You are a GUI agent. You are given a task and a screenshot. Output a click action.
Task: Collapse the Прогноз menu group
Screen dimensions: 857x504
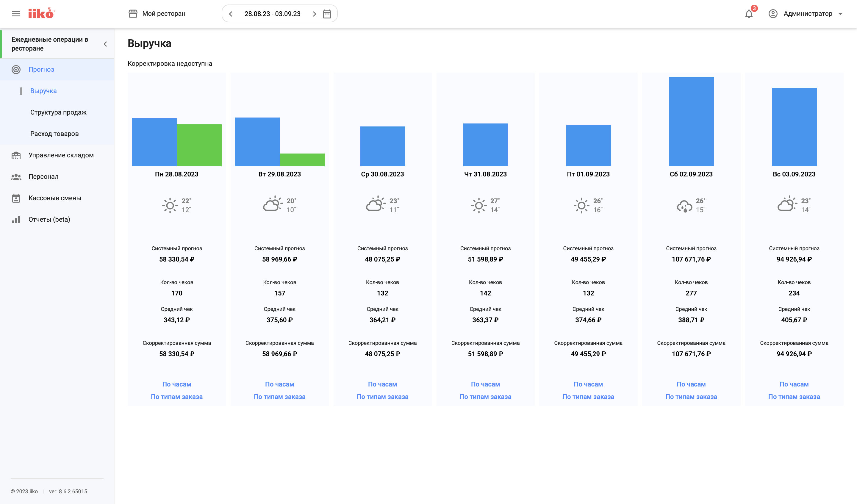point(41,69)
